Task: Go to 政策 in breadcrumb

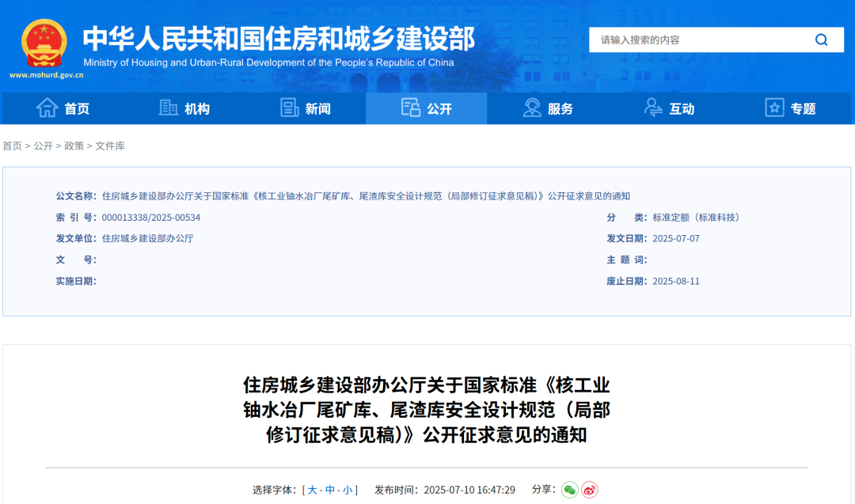Action: [74, 146]
